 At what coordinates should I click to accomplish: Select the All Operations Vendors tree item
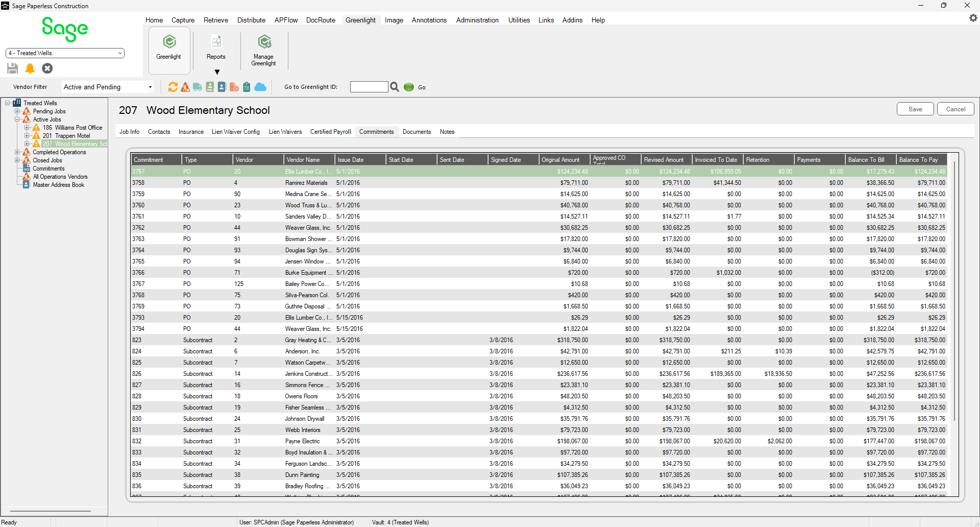60,177
